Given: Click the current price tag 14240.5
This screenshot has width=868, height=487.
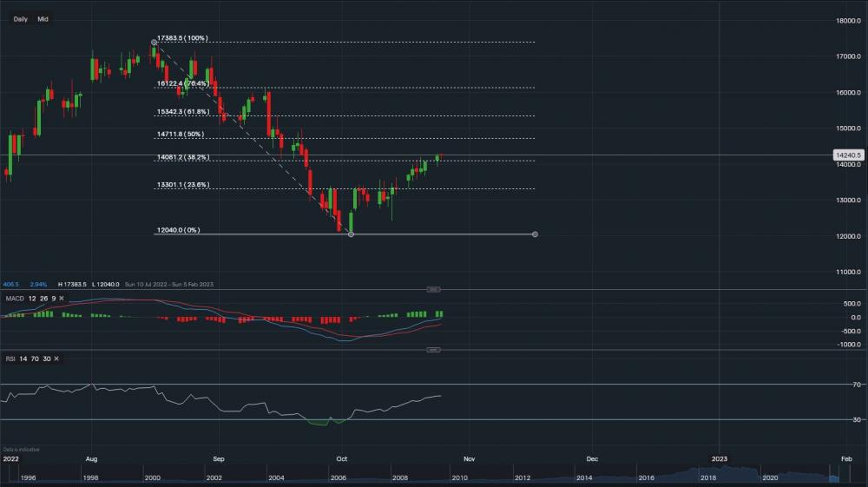Looking at the screenshot, I should point(847,155).
